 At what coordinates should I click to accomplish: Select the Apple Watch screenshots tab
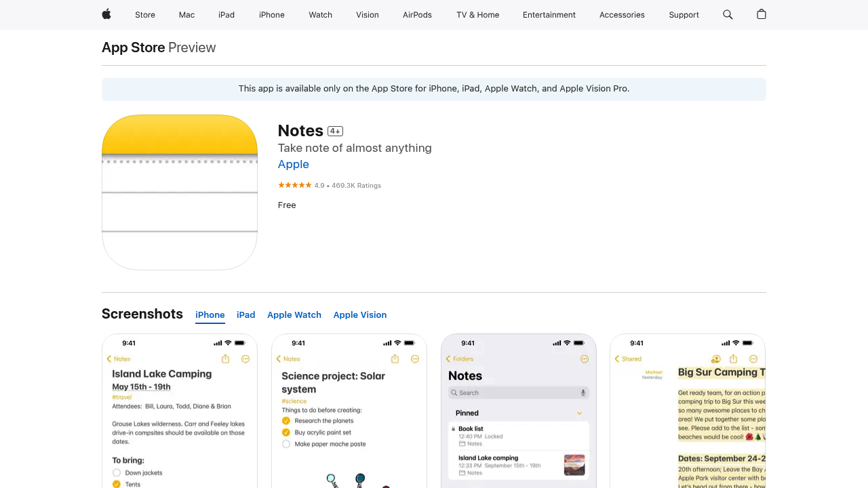click(x=294, y=314)
